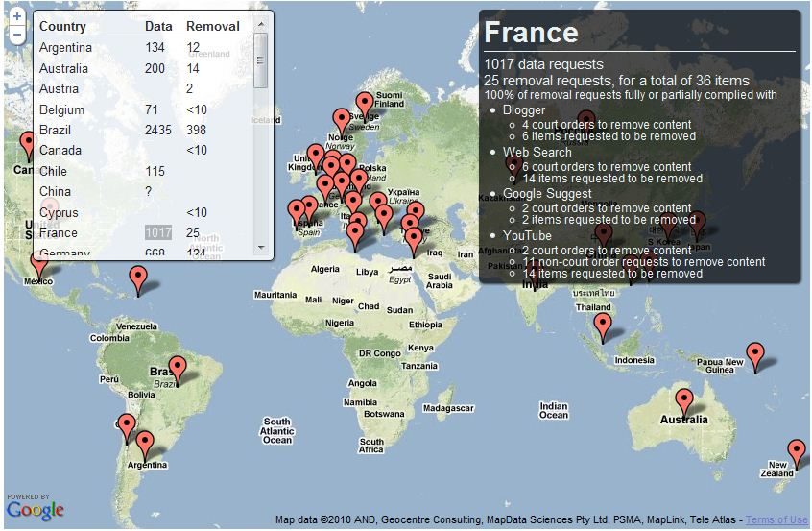Click the pin above the Argentina map label
The height and width of the screenshot is (531, 812).
[x=145, y=444]
